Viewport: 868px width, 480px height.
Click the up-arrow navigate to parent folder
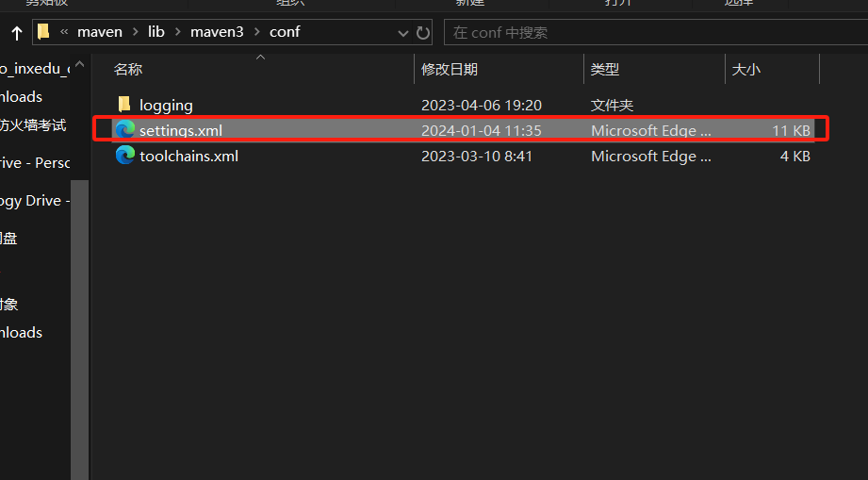coord(17,33)
